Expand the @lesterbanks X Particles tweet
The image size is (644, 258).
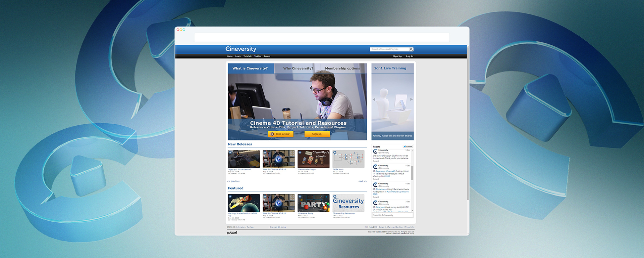[x=376, y=197]
